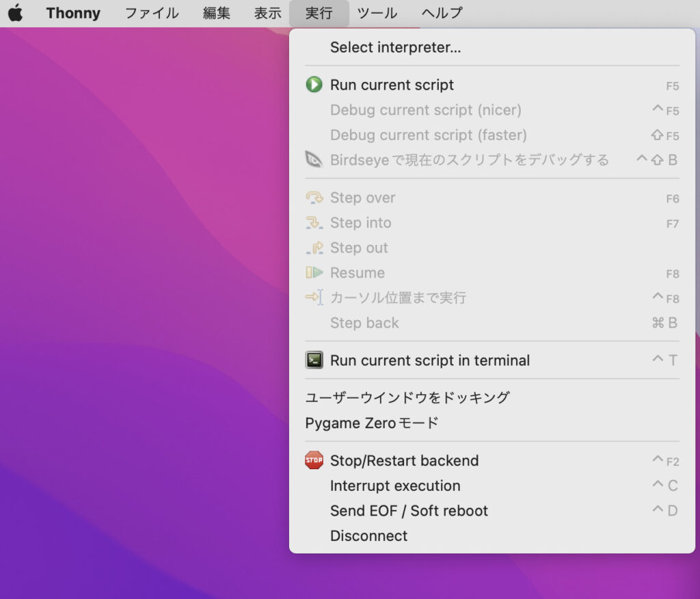Click Disconnect in the menu

click(x=492, y=535)
